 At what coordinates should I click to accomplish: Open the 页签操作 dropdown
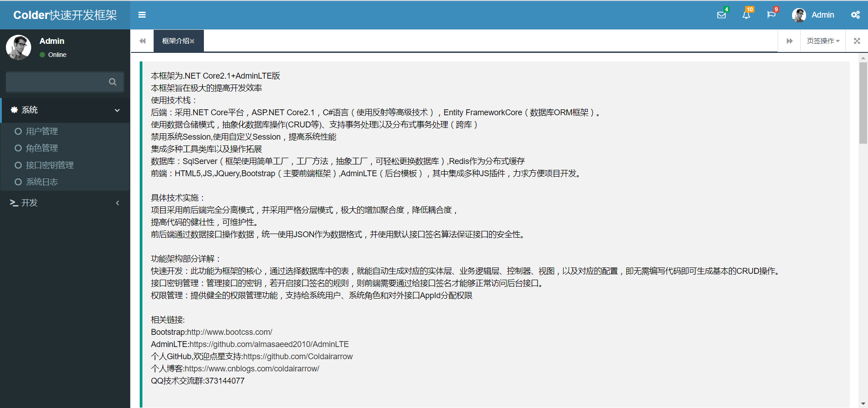tap(823, 41)
